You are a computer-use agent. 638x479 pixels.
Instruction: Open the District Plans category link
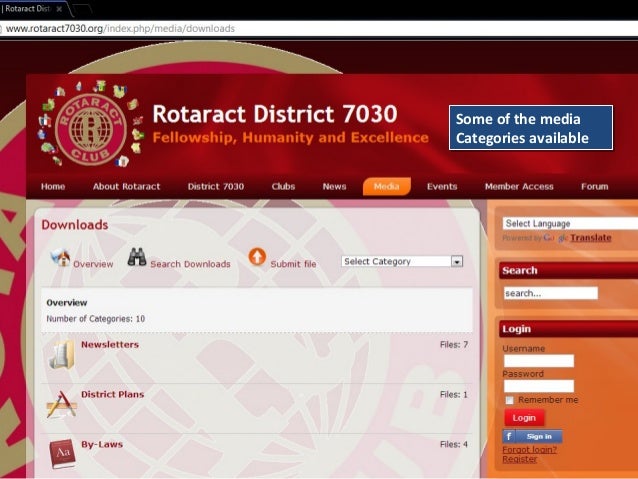tap(113, 394)
